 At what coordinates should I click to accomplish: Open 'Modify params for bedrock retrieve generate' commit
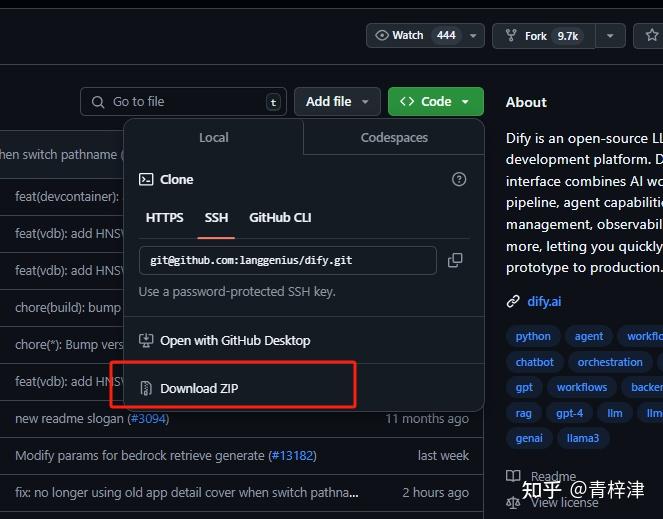[x=140, y=456]
